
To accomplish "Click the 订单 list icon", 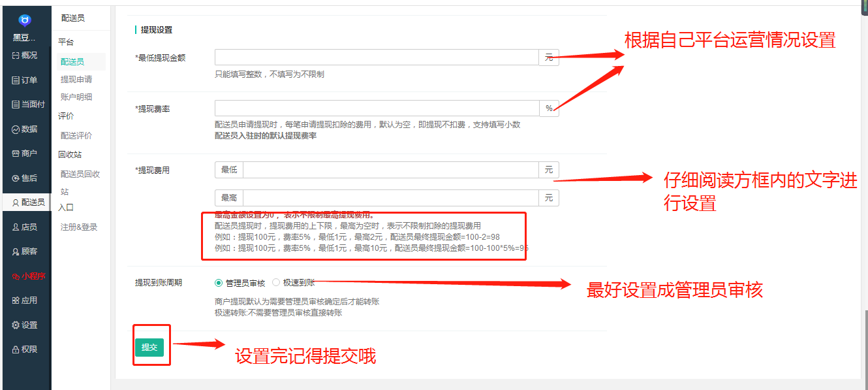I will point(16,80).
